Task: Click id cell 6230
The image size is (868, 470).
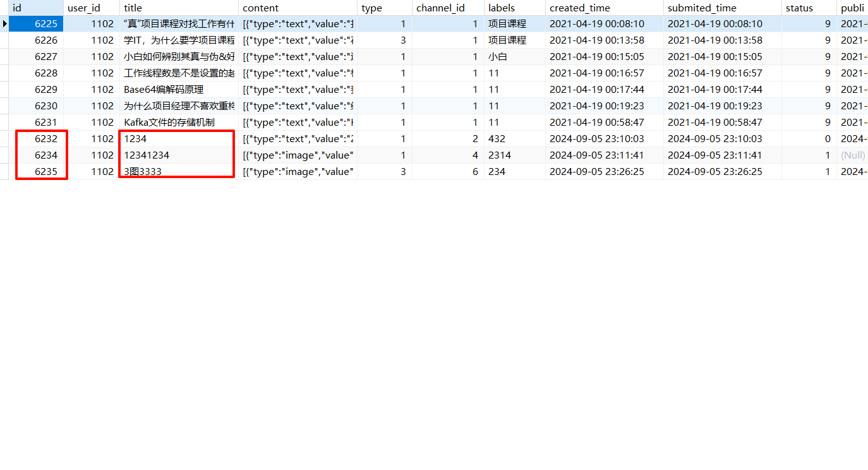Action: pos(36,106)
